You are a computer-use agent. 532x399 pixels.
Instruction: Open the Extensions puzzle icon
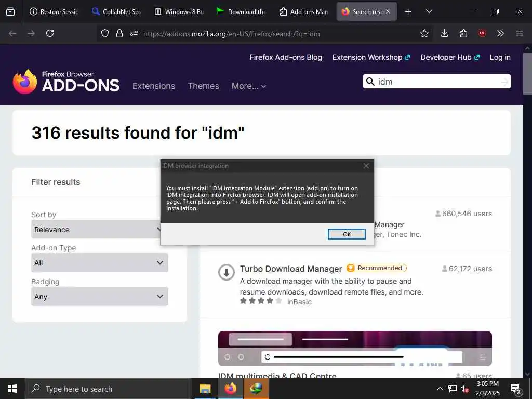click(463, 33)
